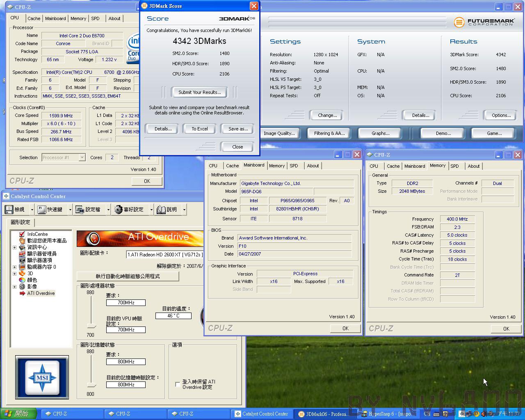This screenshot has height=420, width=525.
Task: Open the Catalyst Control Center taskbar item
Action: pyautogui.click(x=261, y=414)
